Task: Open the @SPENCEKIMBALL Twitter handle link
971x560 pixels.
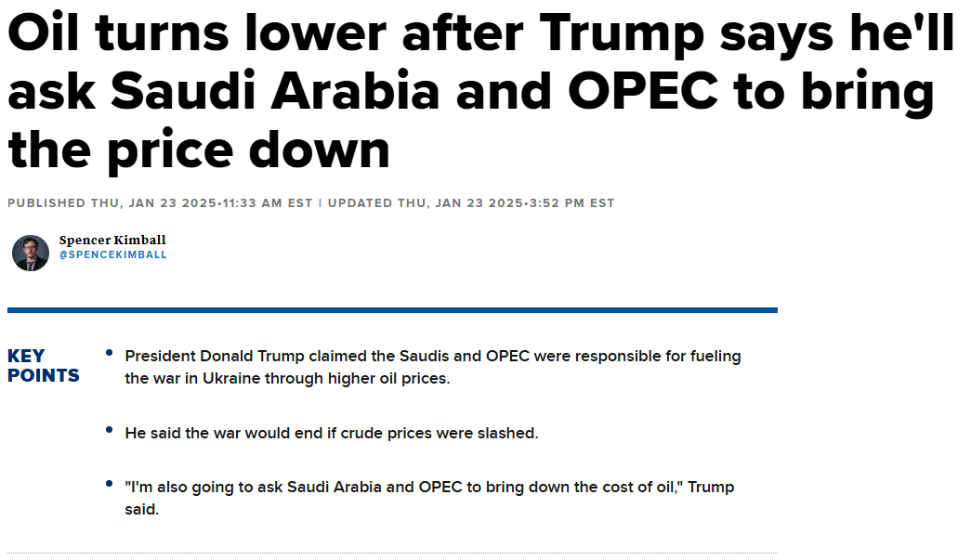Action: point(112,255)
